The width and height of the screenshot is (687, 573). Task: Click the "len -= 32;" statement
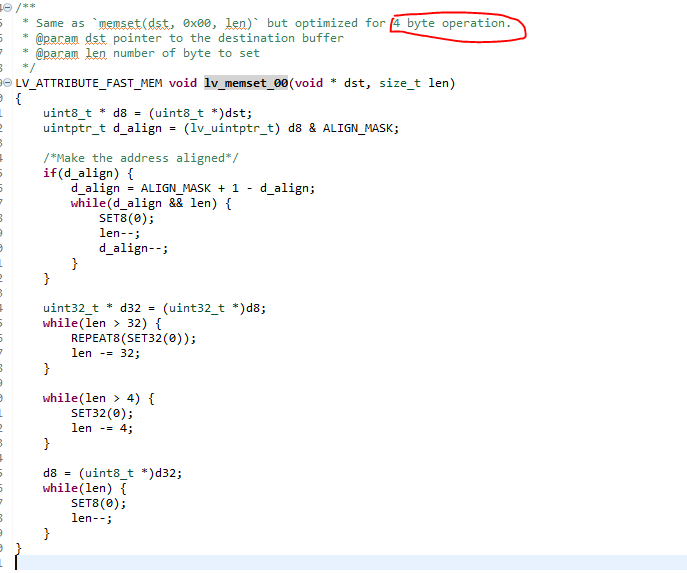pos(106,353)
